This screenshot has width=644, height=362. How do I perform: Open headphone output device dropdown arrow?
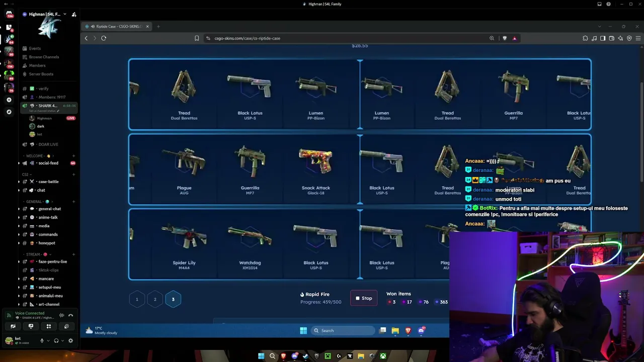coord(63,340)
